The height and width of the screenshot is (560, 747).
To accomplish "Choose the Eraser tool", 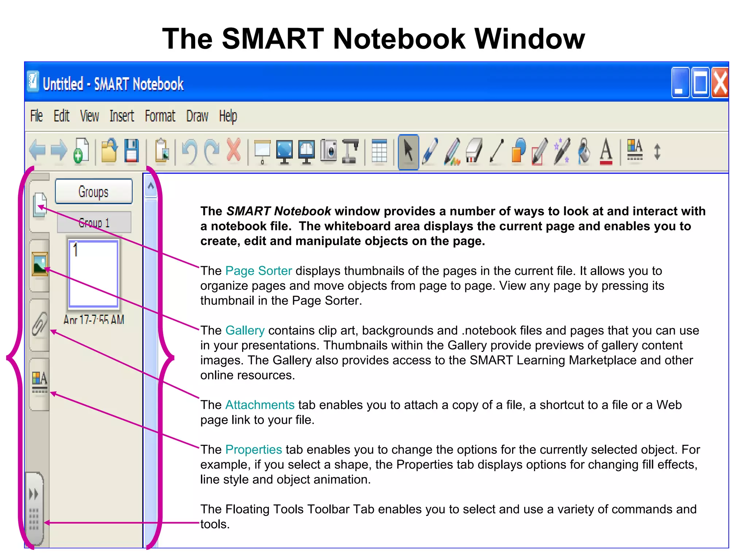I will pyautogui.click(x=475, y=150).
